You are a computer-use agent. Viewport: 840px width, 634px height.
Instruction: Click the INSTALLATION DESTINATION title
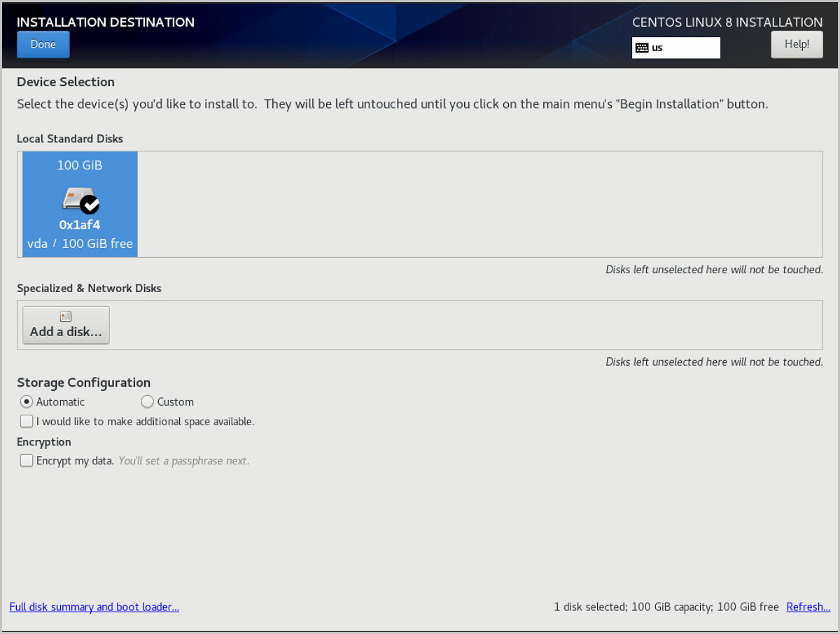[105, 22]
